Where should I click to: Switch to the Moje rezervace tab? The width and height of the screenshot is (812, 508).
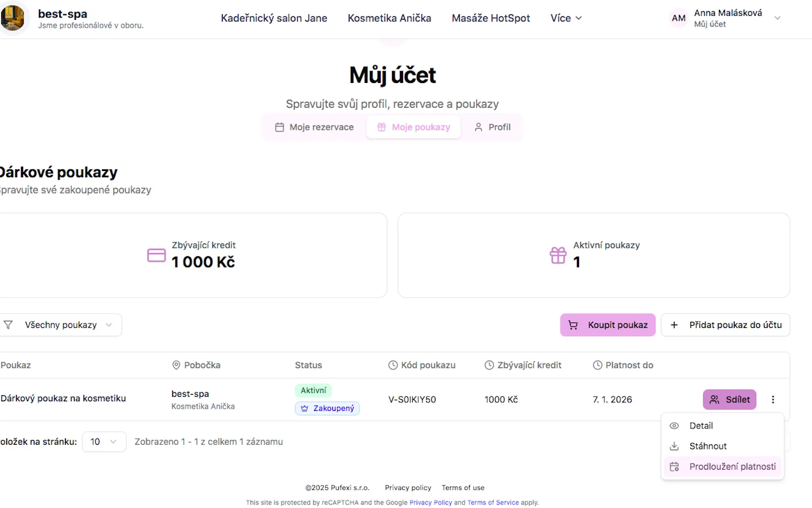click(314, 128)
